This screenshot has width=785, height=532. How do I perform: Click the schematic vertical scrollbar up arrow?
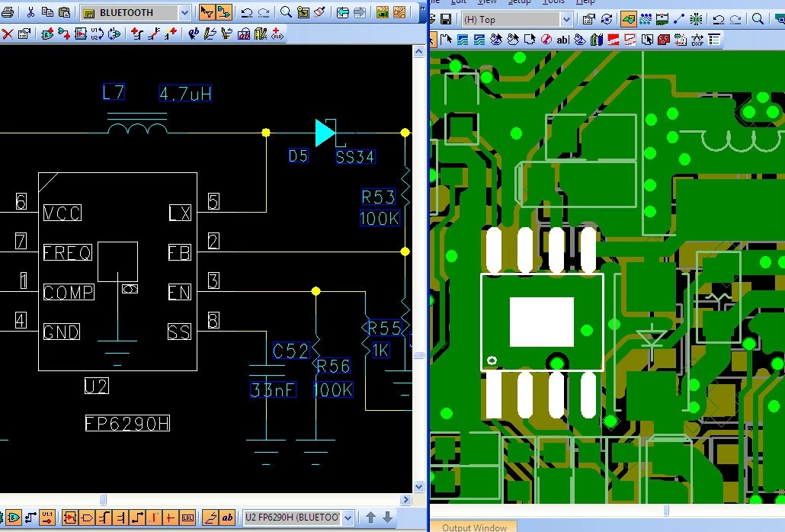(419, 51)
